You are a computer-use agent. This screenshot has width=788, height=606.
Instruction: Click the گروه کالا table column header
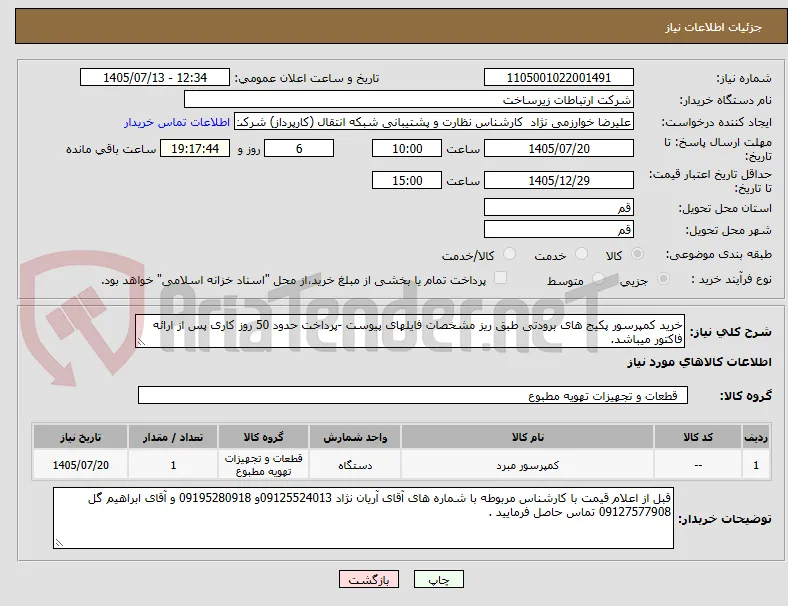click(x=263, y=437)
